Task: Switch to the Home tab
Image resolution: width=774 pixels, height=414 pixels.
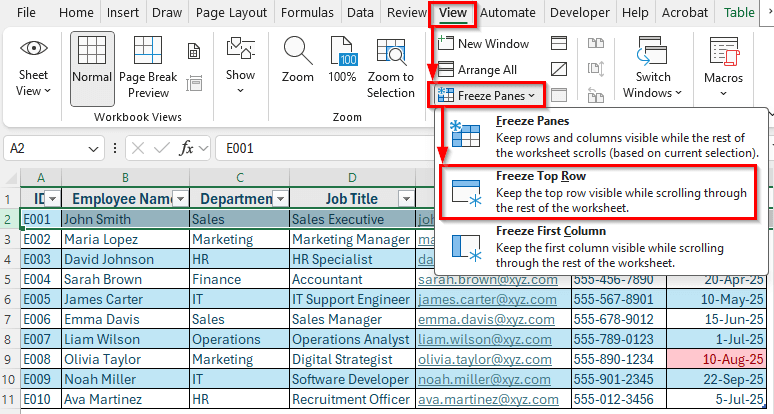Action: coord(77,12)
